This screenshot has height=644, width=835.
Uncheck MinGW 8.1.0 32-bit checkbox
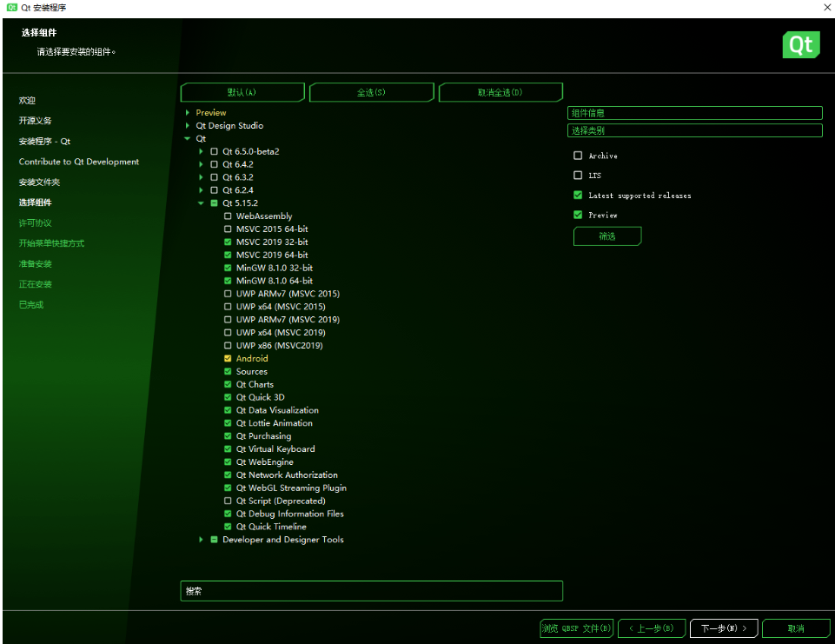pyautogui.click(x=228, y=268)
